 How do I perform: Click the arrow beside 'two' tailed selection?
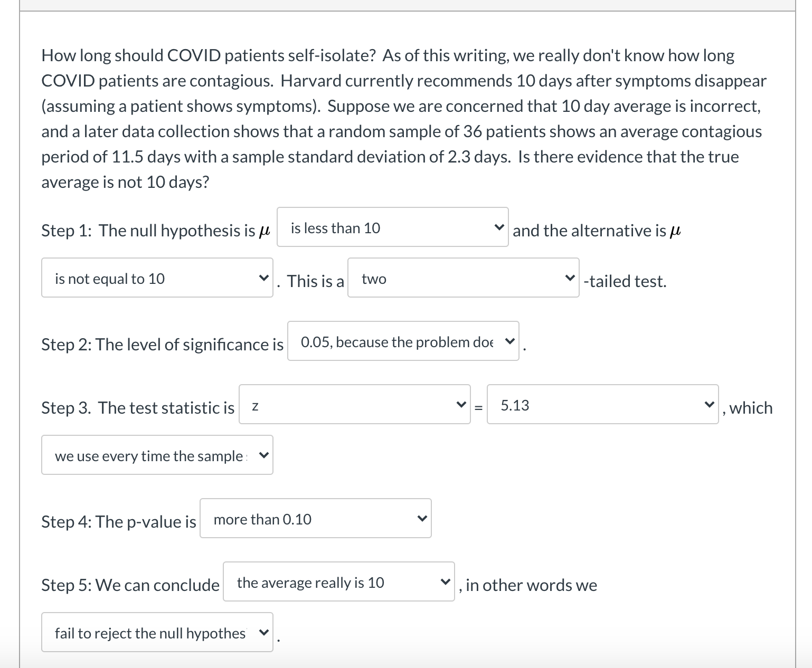tap(569, 278)
